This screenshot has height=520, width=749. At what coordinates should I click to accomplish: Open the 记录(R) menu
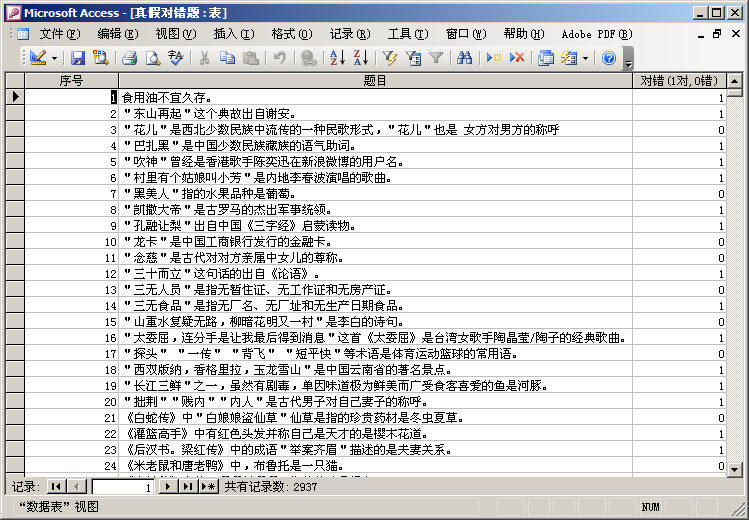(350, 34)
